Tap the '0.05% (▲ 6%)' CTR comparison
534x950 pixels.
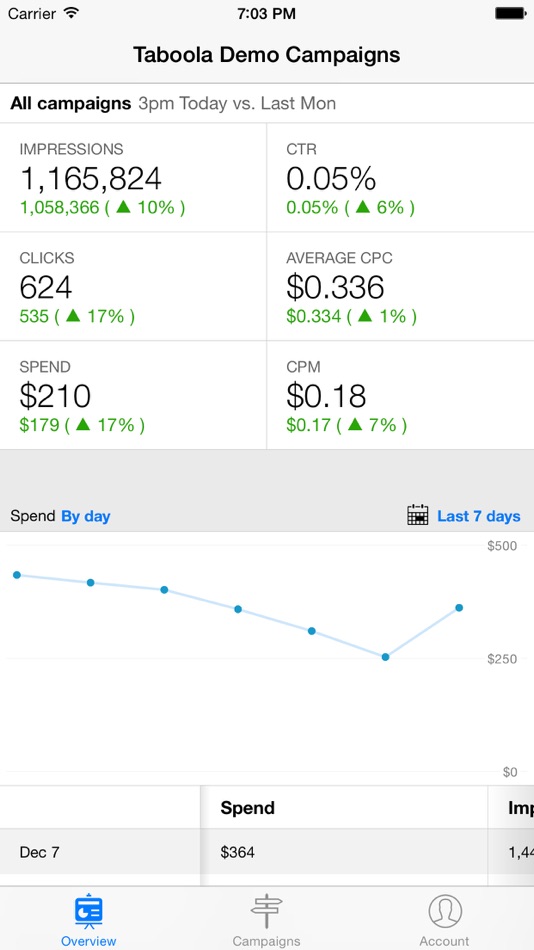[351, 208]
